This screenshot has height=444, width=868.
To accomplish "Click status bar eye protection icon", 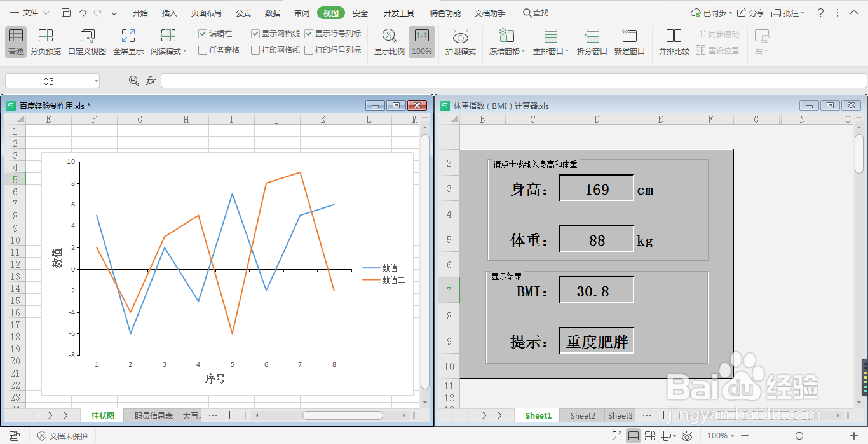I will tap(686, 436).
